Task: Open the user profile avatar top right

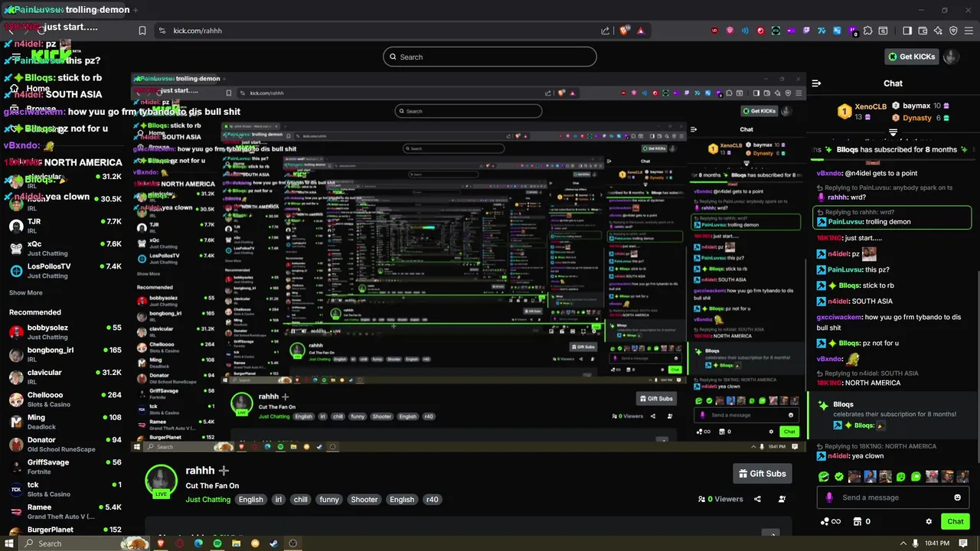Action: pyautogui.click(x=951, y=57)
